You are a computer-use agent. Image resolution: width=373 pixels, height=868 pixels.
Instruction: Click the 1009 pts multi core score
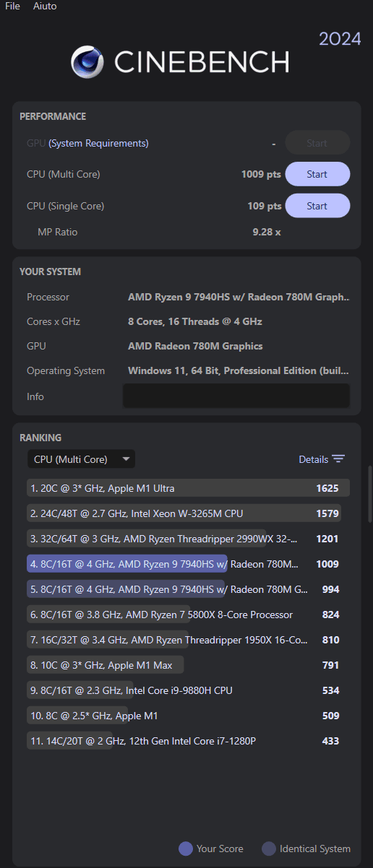(261, 174)
